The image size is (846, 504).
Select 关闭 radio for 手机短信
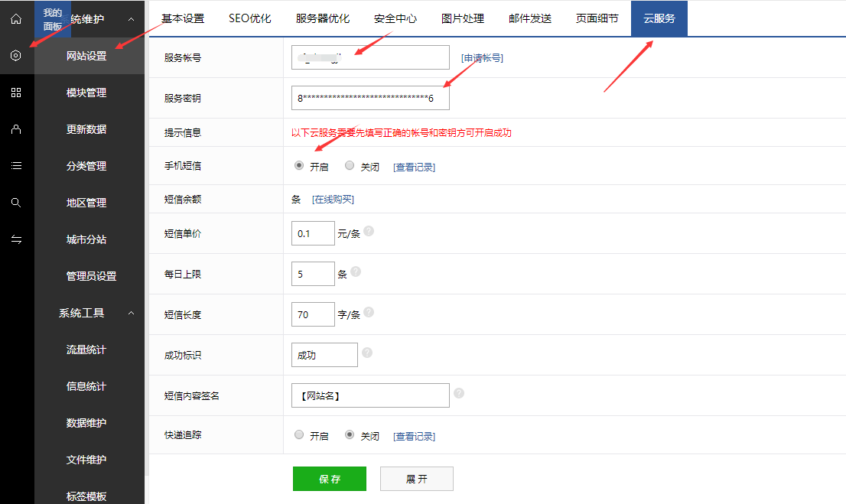point(350,165)
